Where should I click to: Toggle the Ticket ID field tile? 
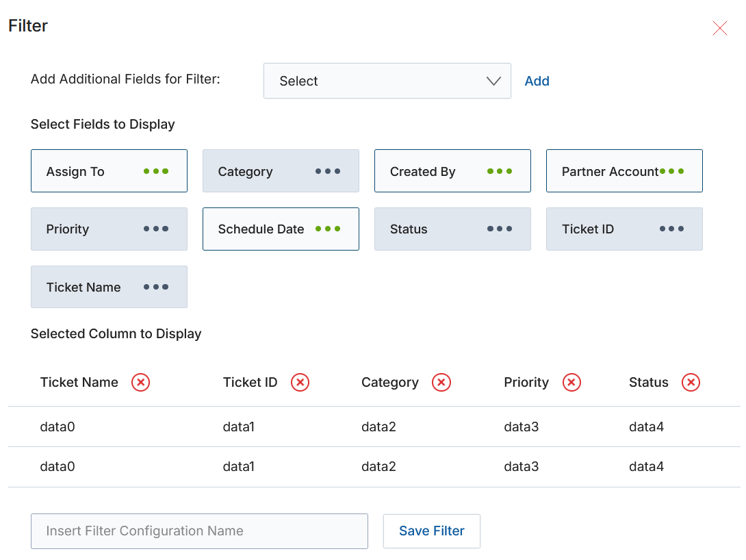point(624,229)
